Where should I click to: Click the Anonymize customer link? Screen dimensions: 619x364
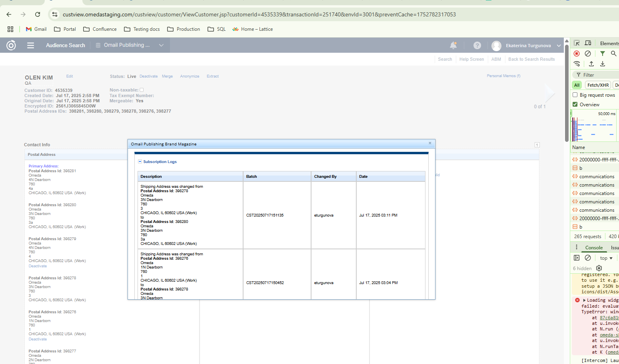coord(190,76)
